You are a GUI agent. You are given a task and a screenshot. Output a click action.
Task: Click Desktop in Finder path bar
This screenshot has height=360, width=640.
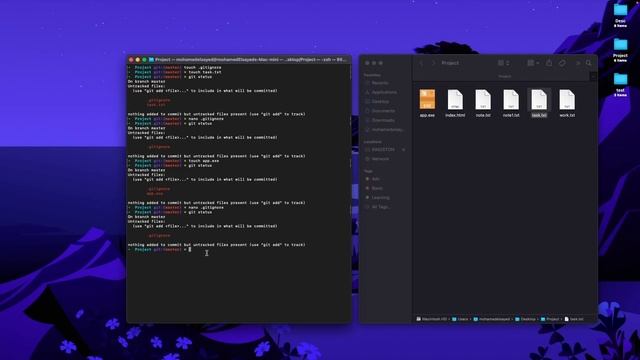tap(525, 319)
